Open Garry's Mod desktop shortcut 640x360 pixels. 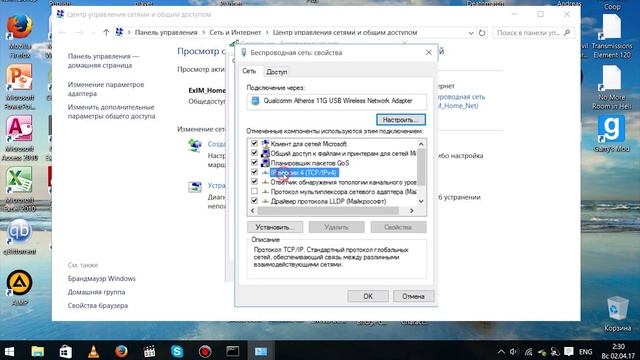coord(611,133)
